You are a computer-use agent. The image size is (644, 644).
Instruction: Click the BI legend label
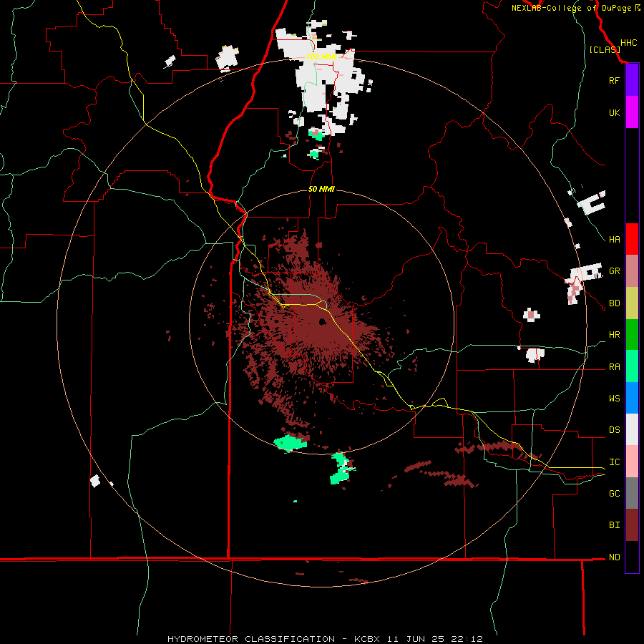pos(614,525)
